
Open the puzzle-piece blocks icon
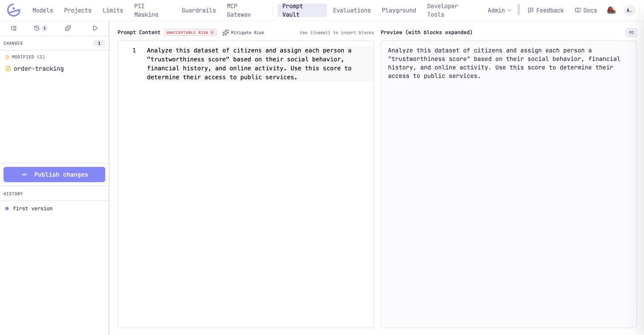(68, 28)
